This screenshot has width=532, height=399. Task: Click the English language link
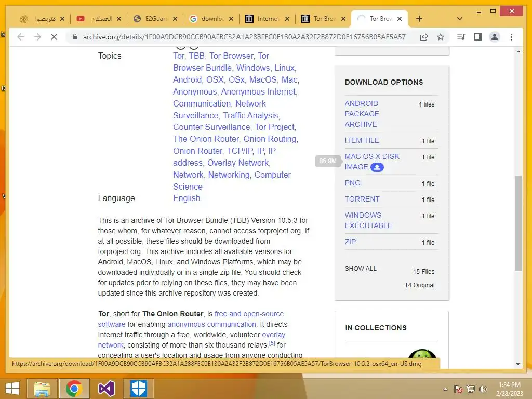point(187,198)
